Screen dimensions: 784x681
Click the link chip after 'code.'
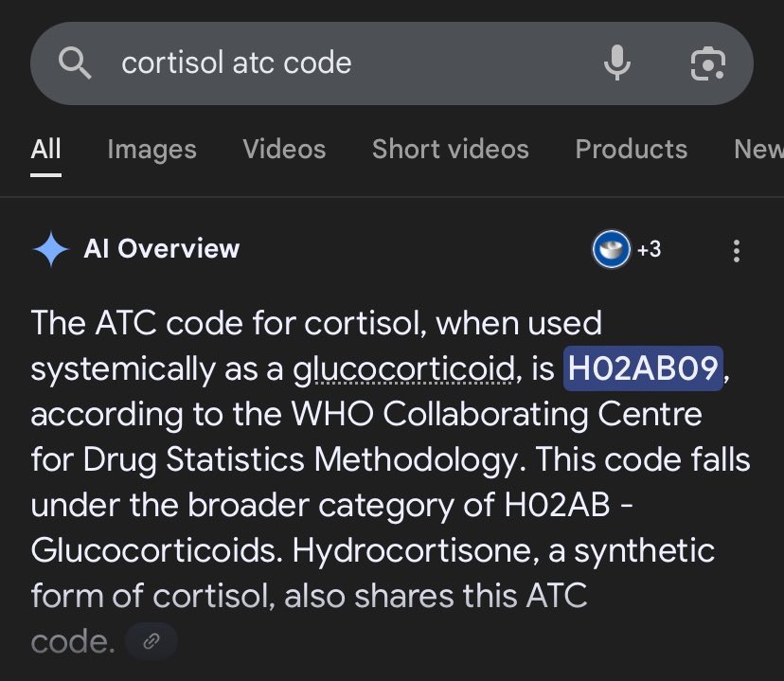pos(151,642)
